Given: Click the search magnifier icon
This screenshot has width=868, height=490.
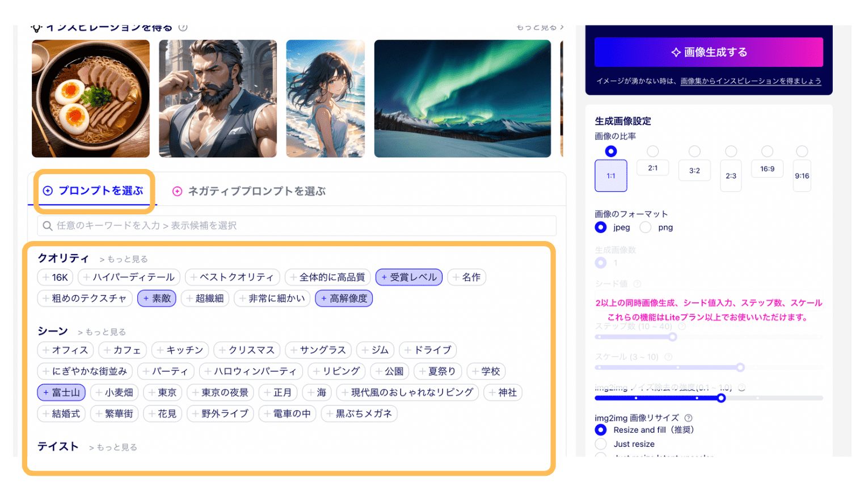Looking at the screenshot, I should 48,226.
